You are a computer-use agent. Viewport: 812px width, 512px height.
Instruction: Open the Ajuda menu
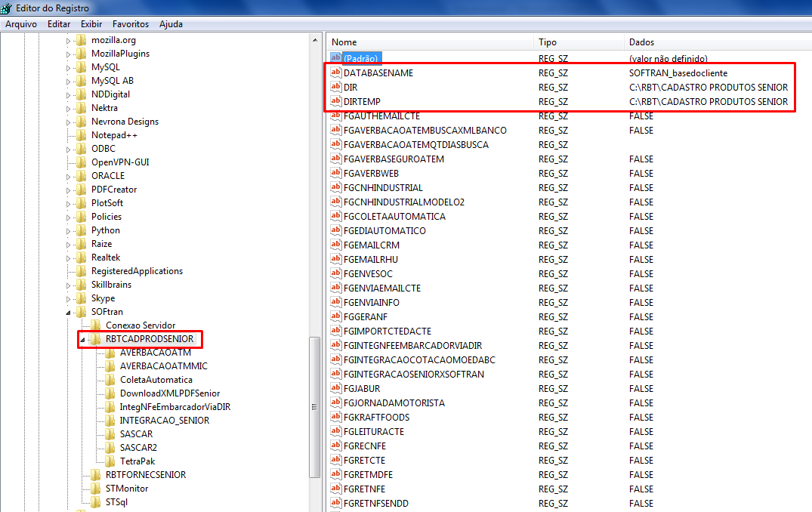pos(171,24)
